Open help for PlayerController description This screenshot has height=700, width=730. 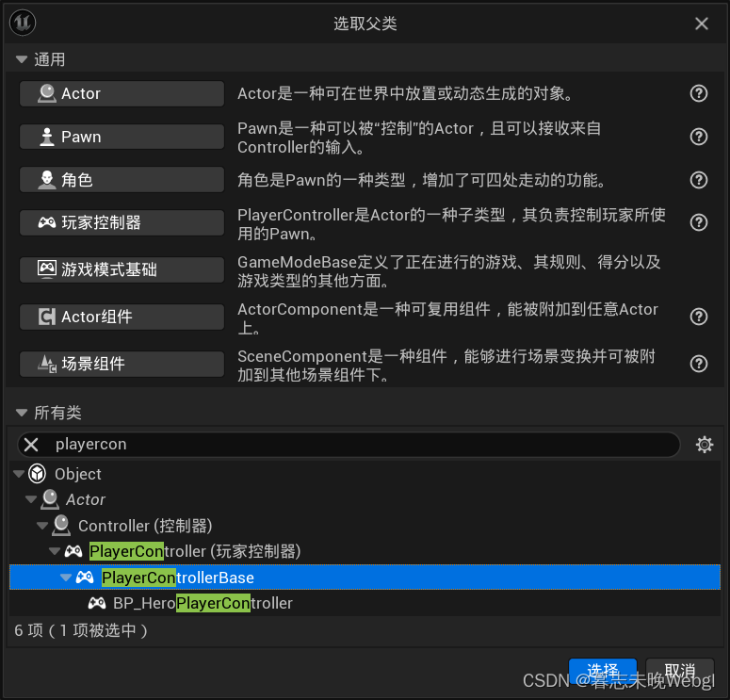click(699, 222)
